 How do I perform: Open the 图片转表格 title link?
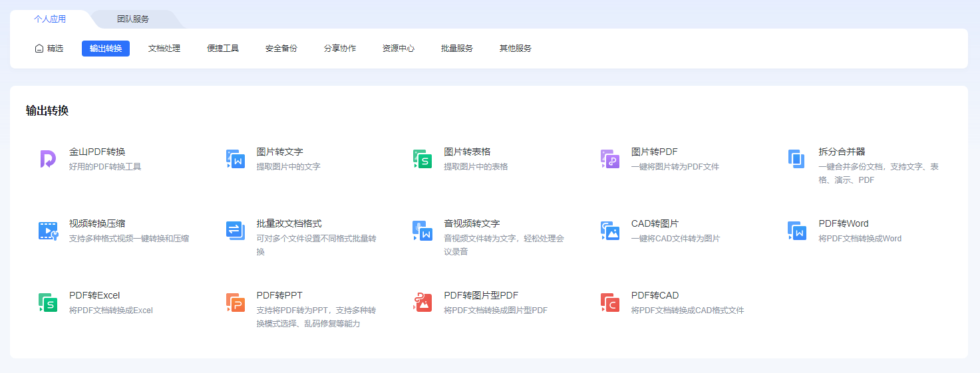(x=467, y=152)
